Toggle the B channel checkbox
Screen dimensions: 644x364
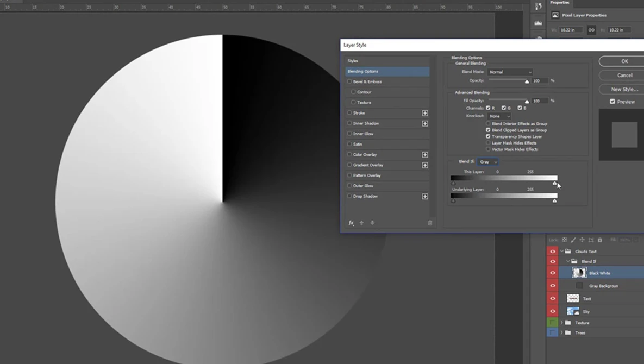coord(520,108)
